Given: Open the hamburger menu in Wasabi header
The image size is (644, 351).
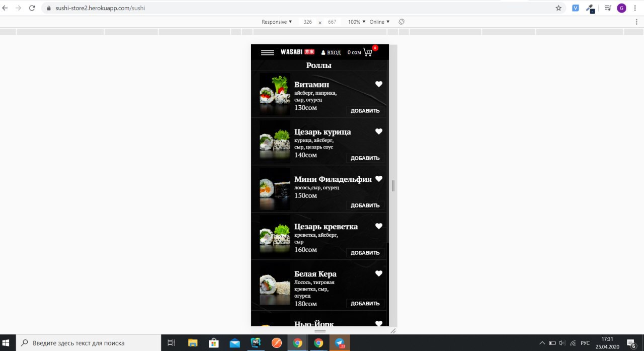Looking at the screenshot, I should (x=268, y=52).
